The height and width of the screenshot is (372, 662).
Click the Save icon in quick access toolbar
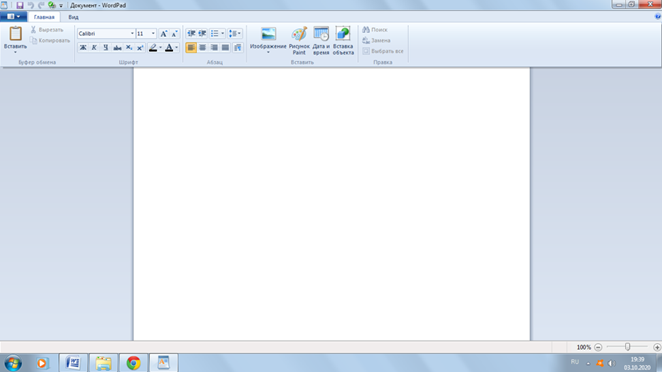(x=19, y=5)
